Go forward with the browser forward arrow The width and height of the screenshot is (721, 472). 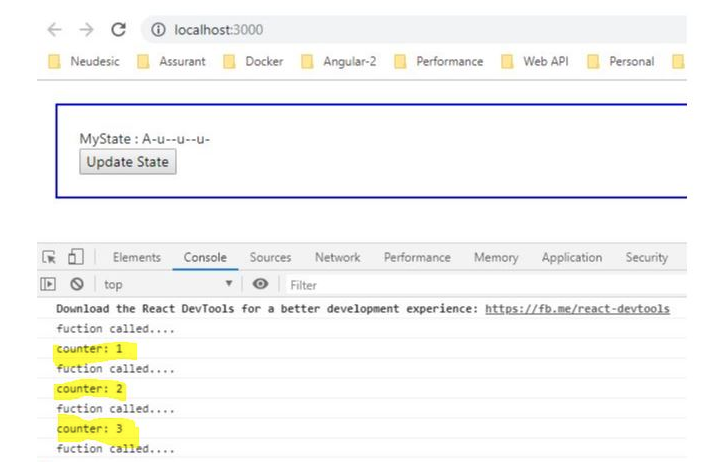point(86,30)
